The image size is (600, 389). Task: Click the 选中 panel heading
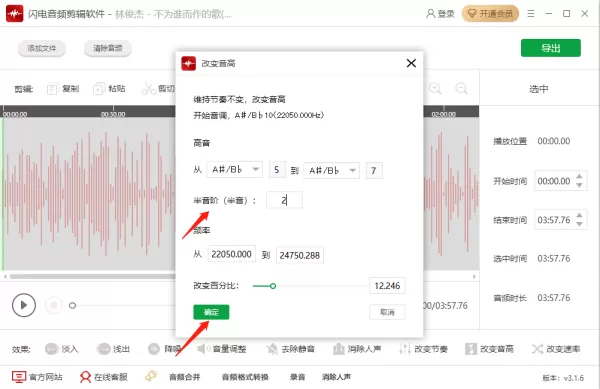click(x=539, y=89)
